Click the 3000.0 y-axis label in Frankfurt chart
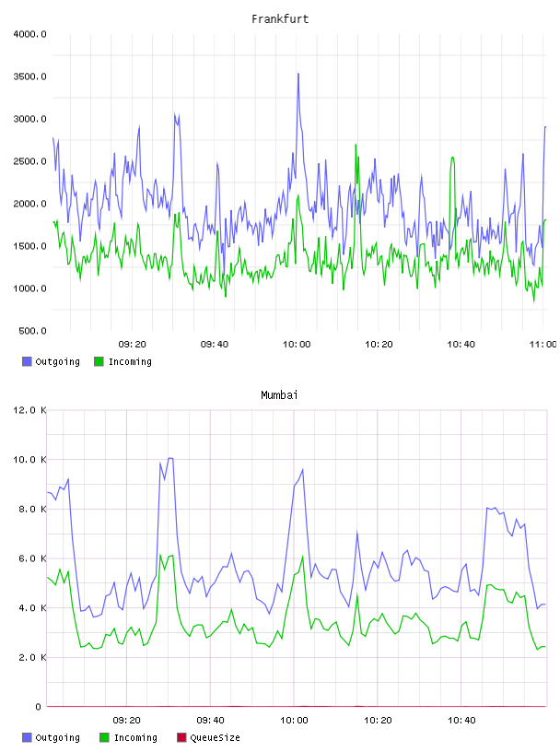The height and width of the screenshot is (752, 560). [29, 119]
